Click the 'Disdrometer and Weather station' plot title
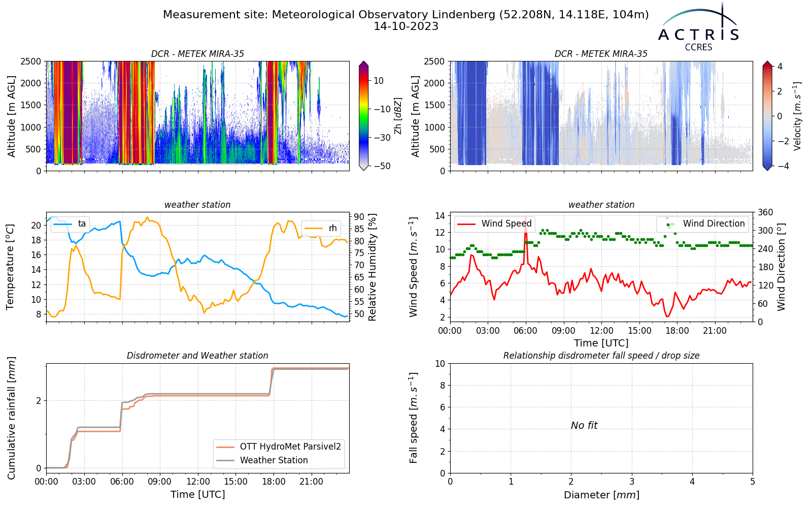The width and height of the screenshot is (812, 508). tap(197, 356)
